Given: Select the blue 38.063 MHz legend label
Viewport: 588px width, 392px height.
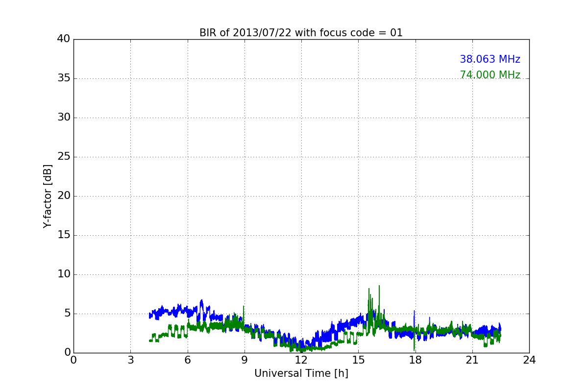Looking at the screenshot, I should 490,59.
